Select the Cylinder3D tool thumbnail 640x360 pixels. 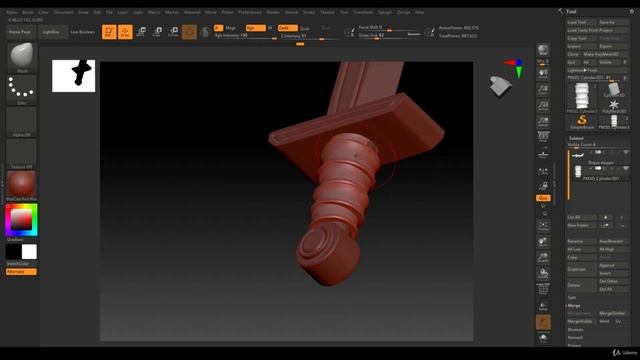point(613,89)
